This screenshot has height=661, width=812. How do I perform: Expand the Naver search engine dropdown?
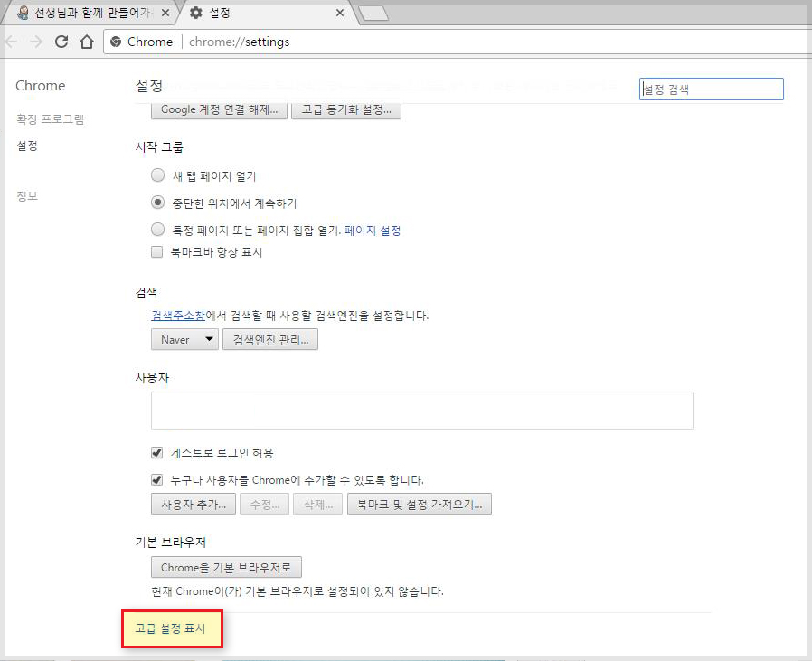(x=184, y=340)
